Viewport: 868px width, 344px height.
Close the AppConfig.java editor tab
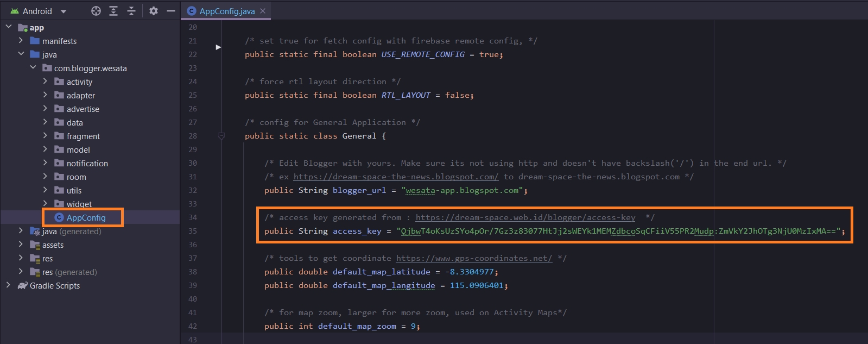263,11
